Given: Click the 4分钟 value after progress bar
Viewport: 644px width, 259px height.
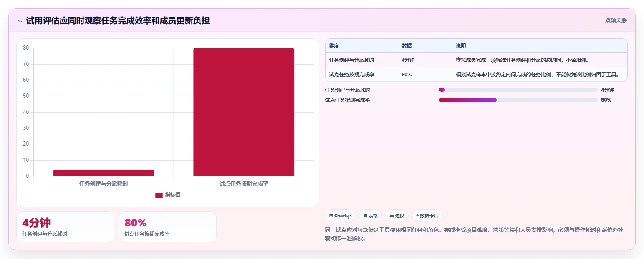Looking at the screenshot, I should coord(607,90).
